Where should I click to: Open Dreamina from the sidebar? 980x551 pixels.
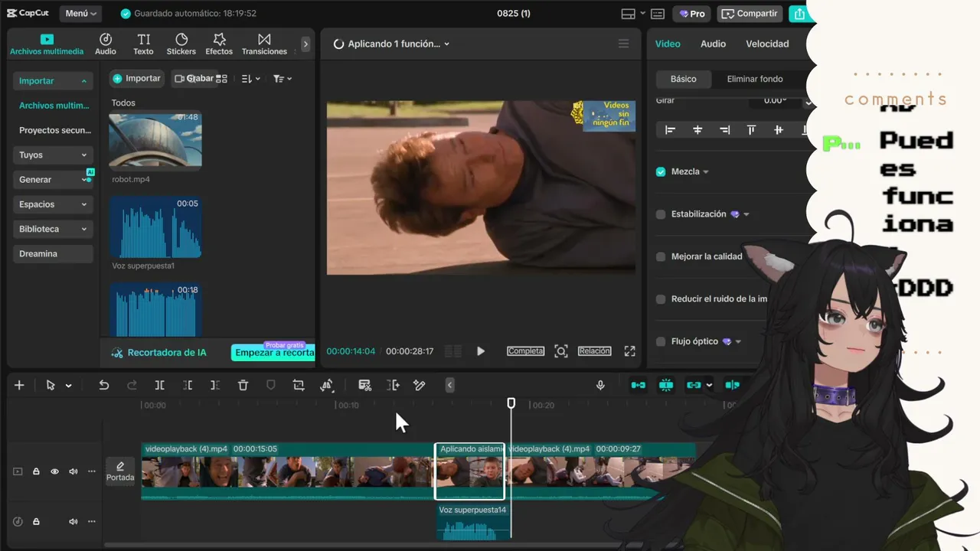tap(54, 253)
